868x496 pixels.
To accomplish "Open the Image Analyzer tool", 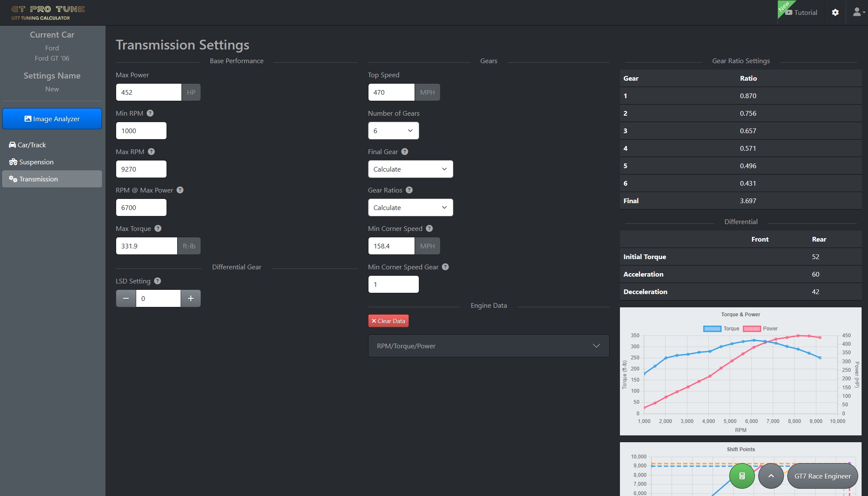I will click(52, 119).
